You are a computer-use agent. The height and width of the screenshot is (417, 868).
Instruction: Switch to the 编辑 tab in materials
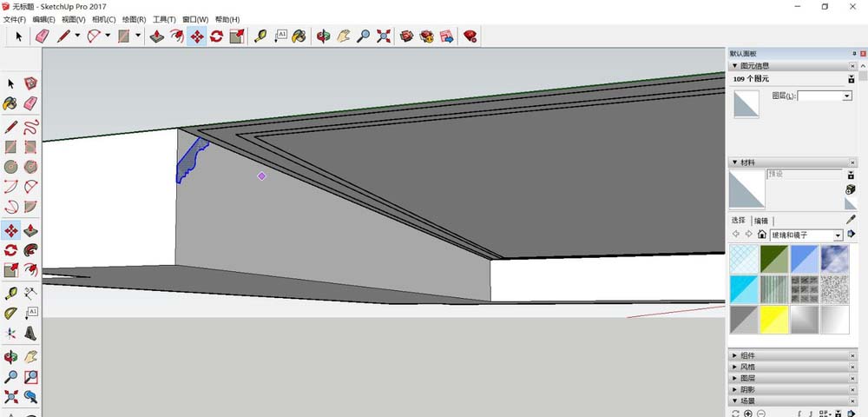760,221
